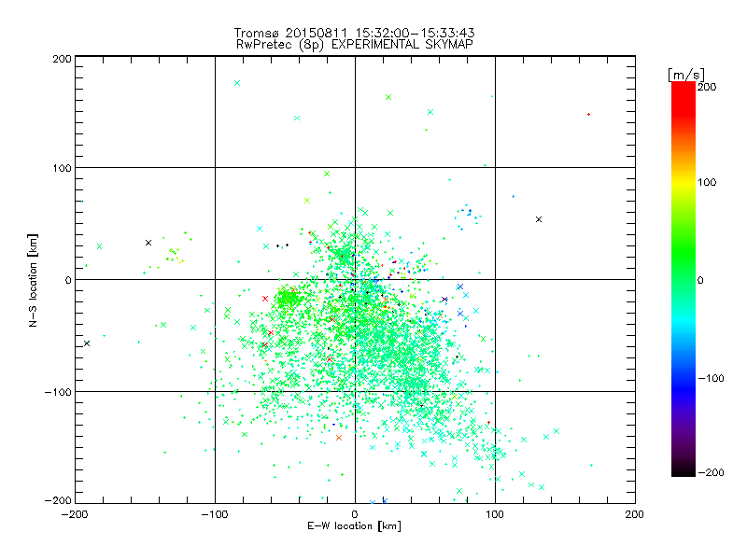This screenshot has height=560, width=747.
Task: Click the -200 tick label on the E-W axis
Action: (x=76, y=514)
